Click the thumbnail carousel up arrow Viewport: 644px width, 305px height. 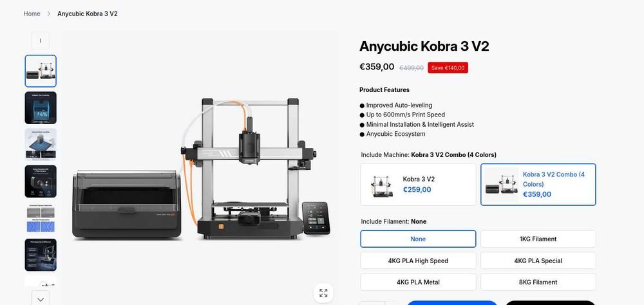(41, 41)
